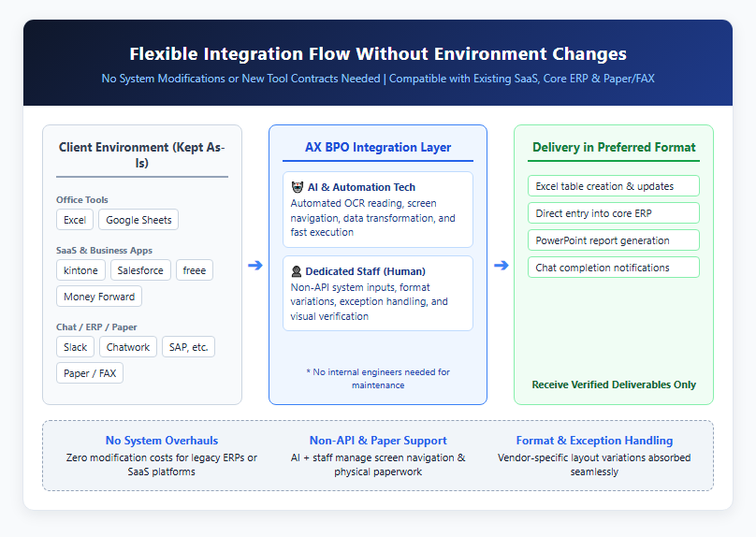Click the SAP, etc. tag
This screenshot has width=756, height=537.
point(188,347)
